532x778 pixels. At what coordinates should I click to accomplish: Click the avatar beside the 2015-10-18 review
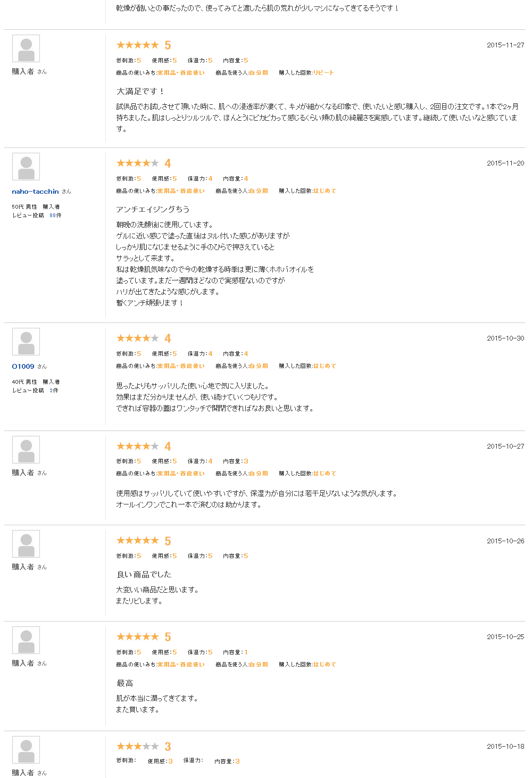(26, 750)
